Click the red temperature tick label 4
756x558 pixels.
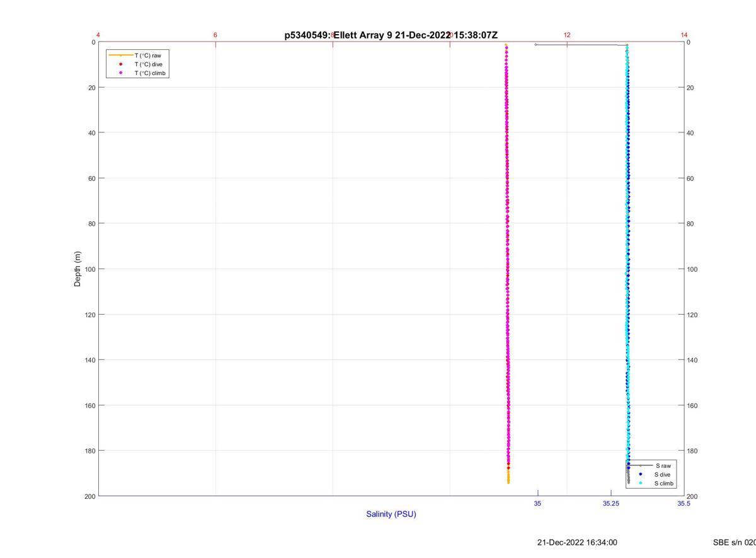pos(98,35)
